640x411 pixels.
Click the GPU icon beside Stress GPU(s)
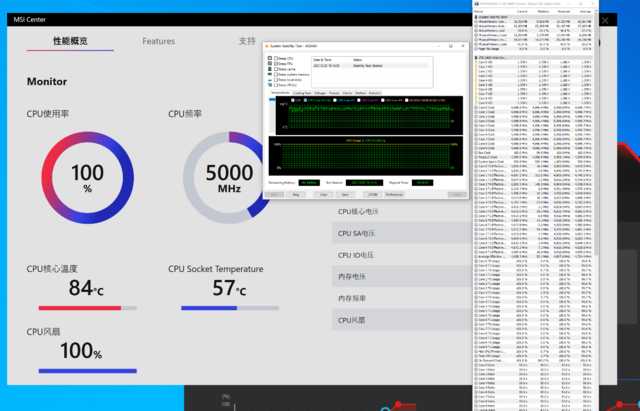270,85
